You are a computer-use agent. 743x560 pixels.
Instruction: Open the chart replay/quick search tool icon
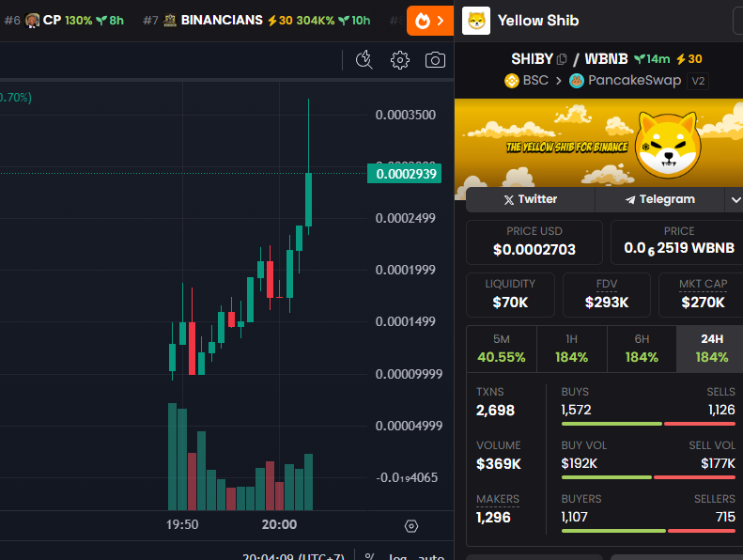click(364, 60)
